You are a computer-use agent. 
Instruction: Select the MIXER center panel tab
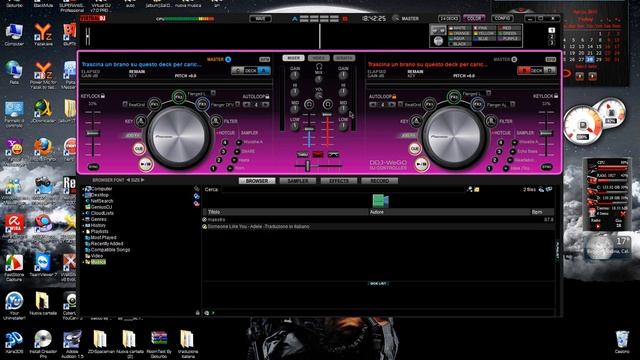(293, 58)
